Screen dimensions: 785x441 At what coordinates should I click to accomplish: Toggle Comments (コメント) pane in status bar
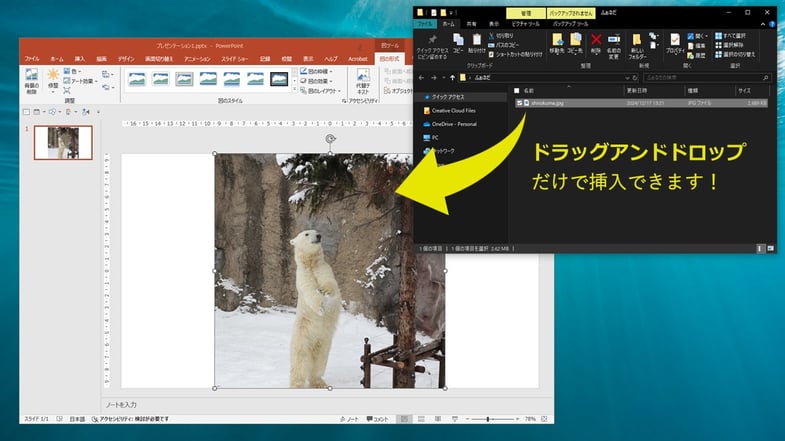pos(377,419)
